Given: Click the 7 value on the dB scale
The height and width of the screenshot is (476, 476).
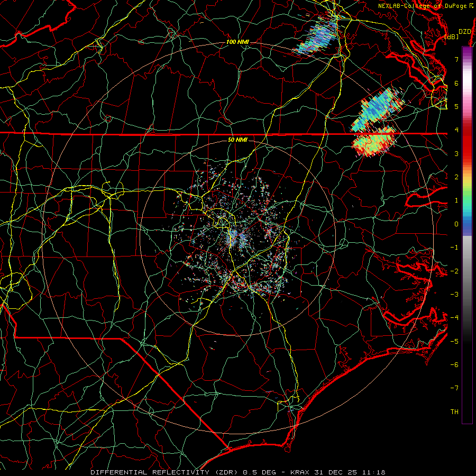Looking at the screenshot, I should [x=456, y=59].
